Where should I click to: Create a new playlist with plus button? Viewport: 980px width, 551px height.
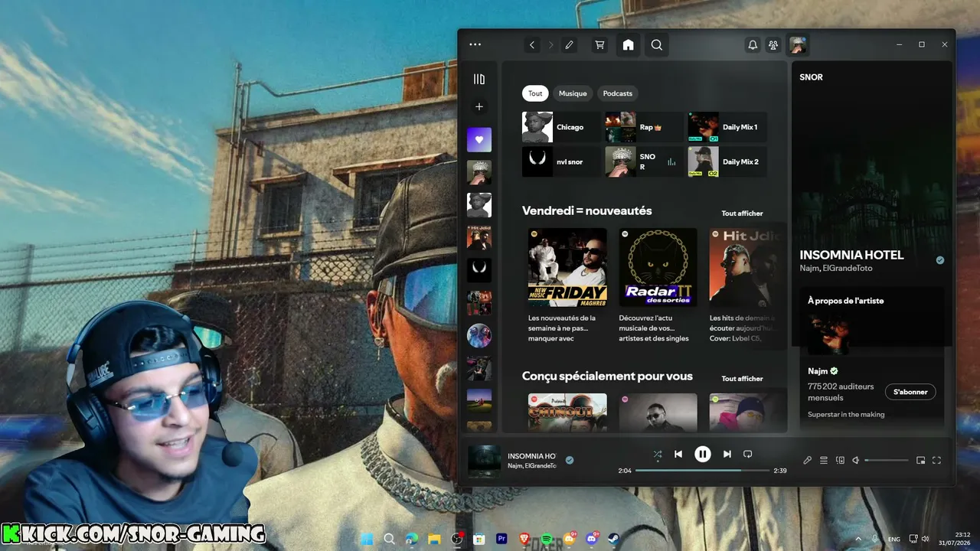pos(479,107)
